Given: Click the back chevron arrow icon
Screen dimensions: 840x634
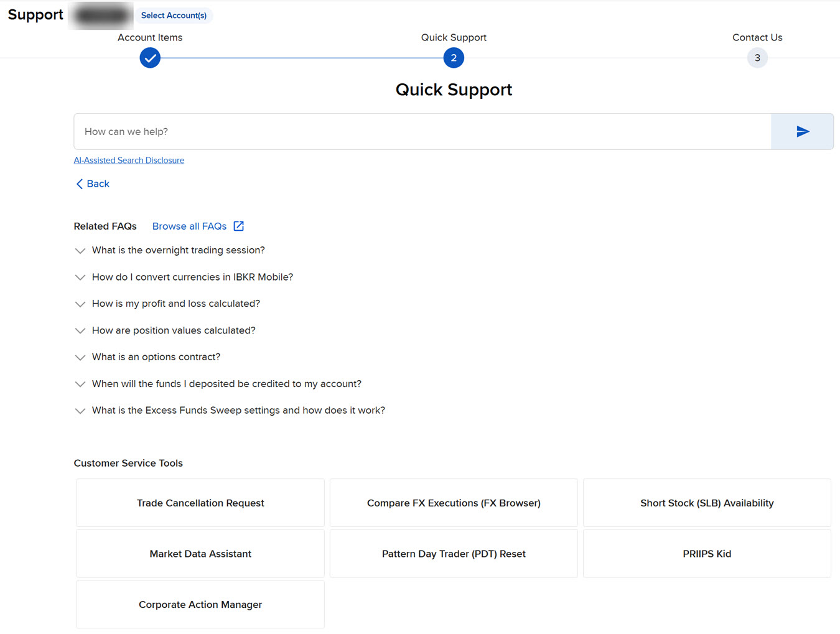Looking at the screenshot, I should [x=80, y=184].
